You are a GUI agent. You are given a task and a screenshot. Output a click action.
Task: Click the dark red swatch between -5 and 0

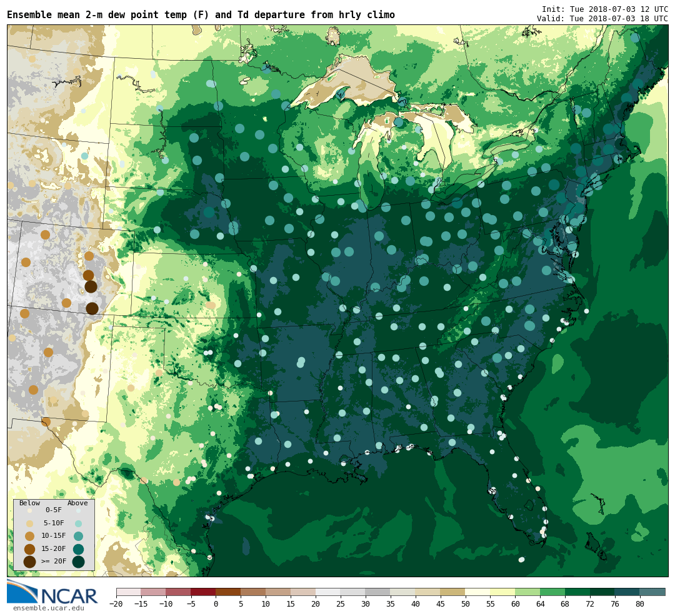tap(203, 592)
